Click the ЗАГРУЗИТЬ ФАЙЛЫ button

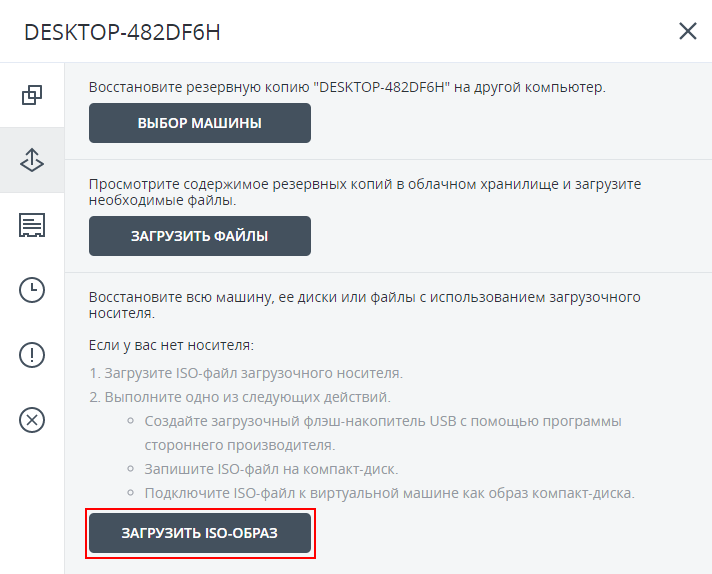(200, 236)
